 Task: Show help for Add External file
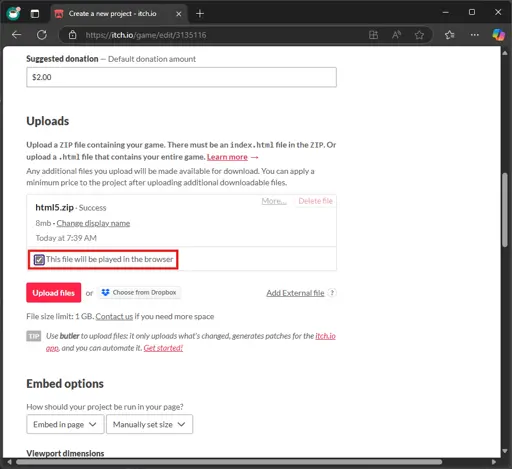click(x=332, y=293)
